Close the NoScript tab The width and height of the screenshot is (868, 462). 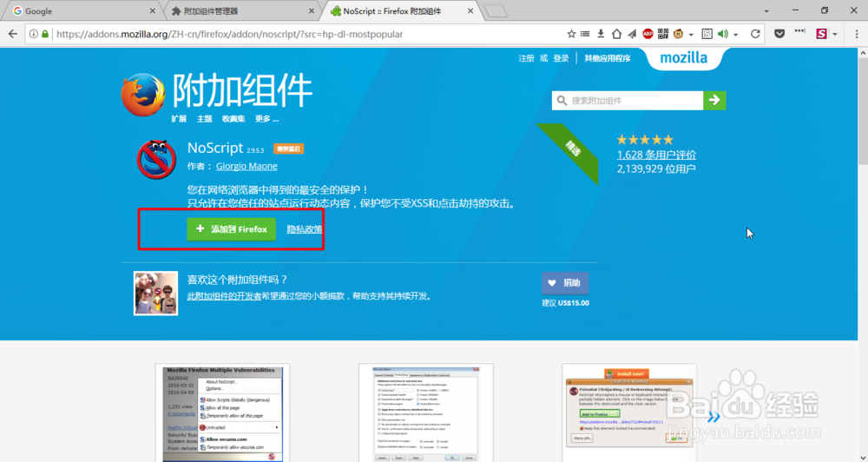(470, 11)
